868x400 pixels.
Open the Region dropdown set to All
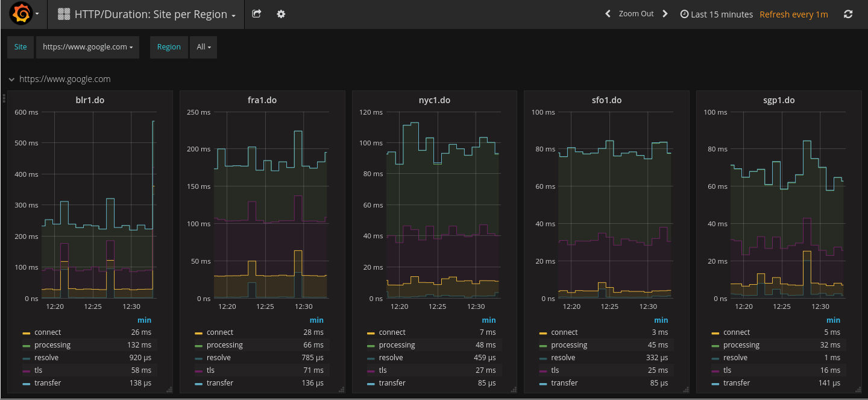pos(203,47)
